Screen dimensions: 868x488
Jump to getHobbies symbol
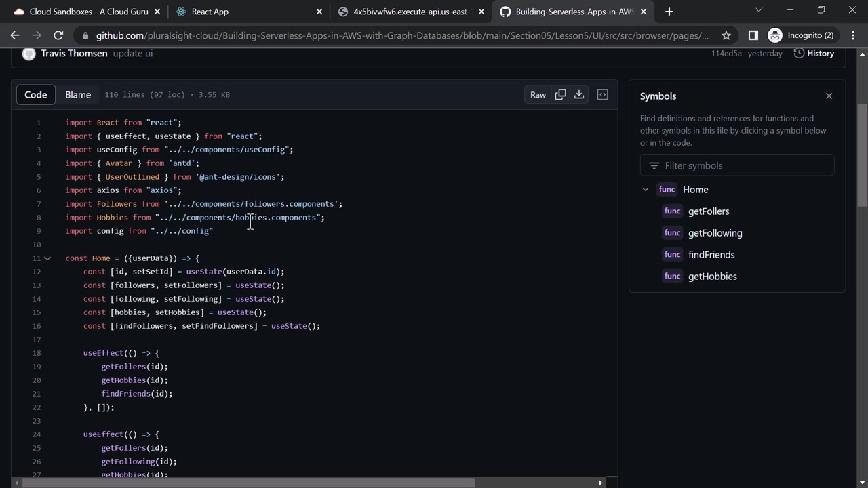[712, 277]
